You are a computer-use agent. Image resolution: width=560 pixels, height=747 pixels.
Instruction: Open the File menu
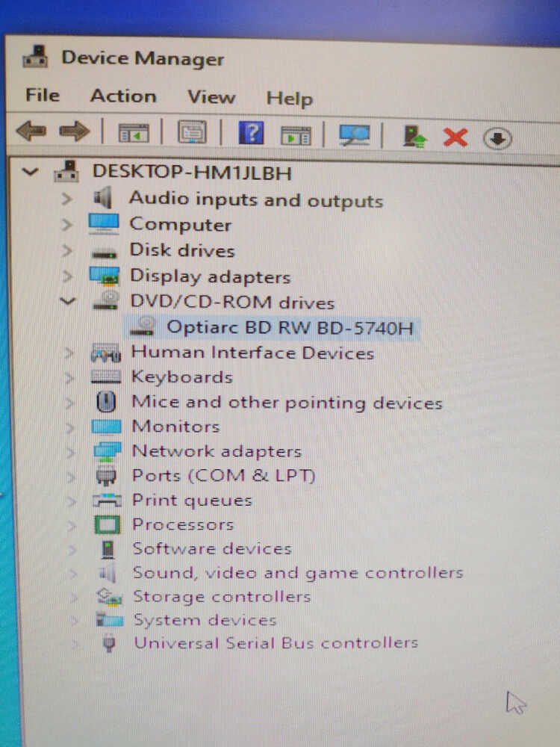pyautogui.click(x=43, y=95)
